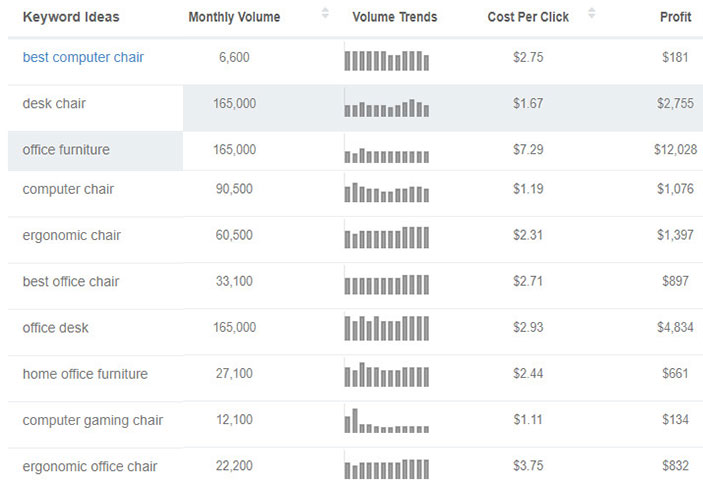View the trend chart for 'computer gaming chair'
Viewport: 703px width, 483px height.
pyautogui.click(x=386, y=421)
